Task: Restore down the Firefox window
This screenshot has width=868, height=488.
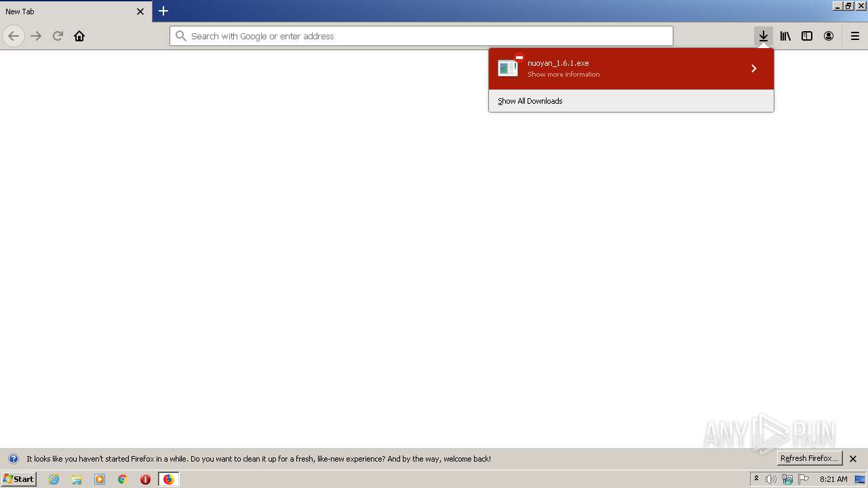Action: click(848, 5)
